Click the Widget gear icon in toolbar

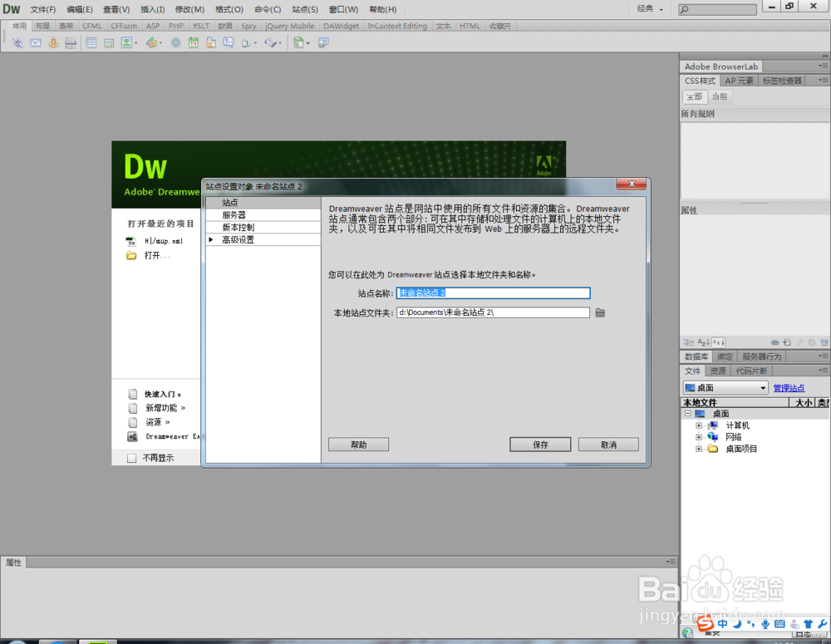(x=175, y=43)
